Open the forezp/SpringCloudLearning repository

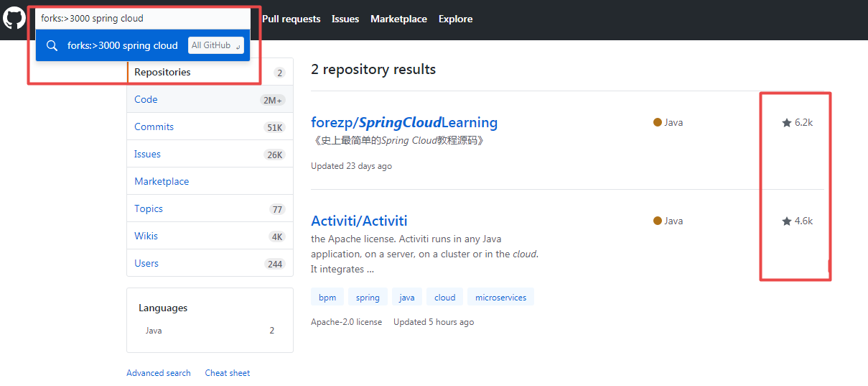[x=404, y=122]
